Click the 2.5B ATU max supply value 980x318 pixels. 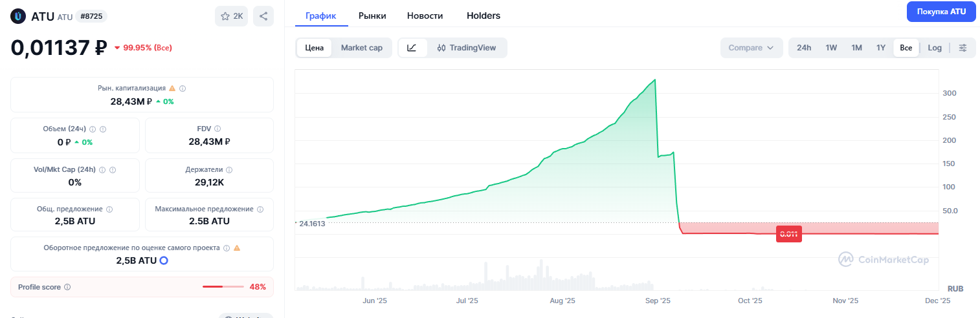point(209,221)
